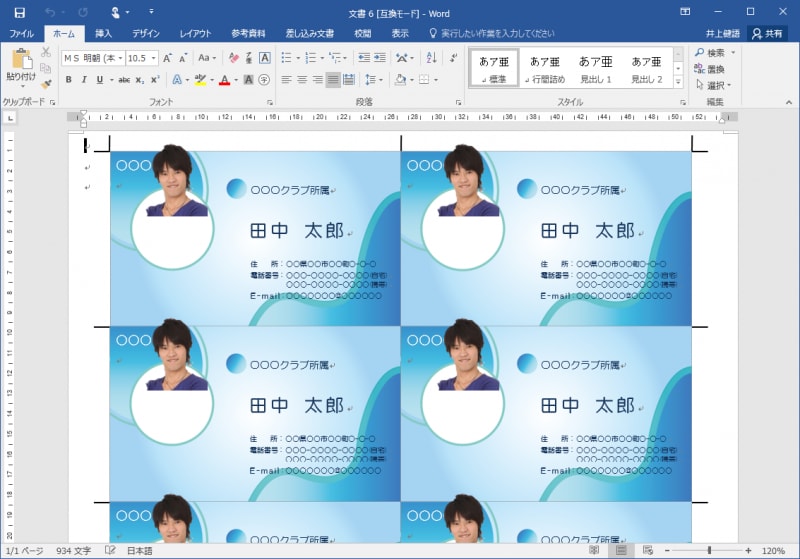The height and width of the screenshot is (559, 800).
Task: Toggle print layout view in status bar
Action: (621, 550)
